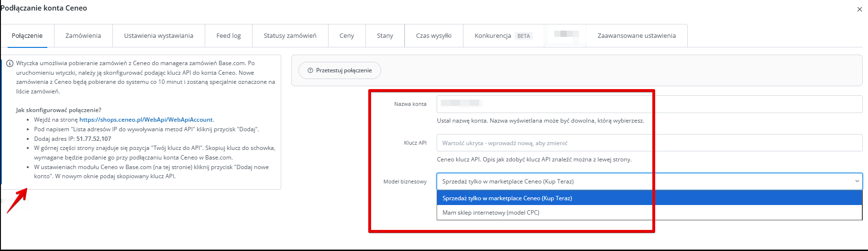Open the Ceny tab
The image size is (868, 251).
(x=347, y=36)
